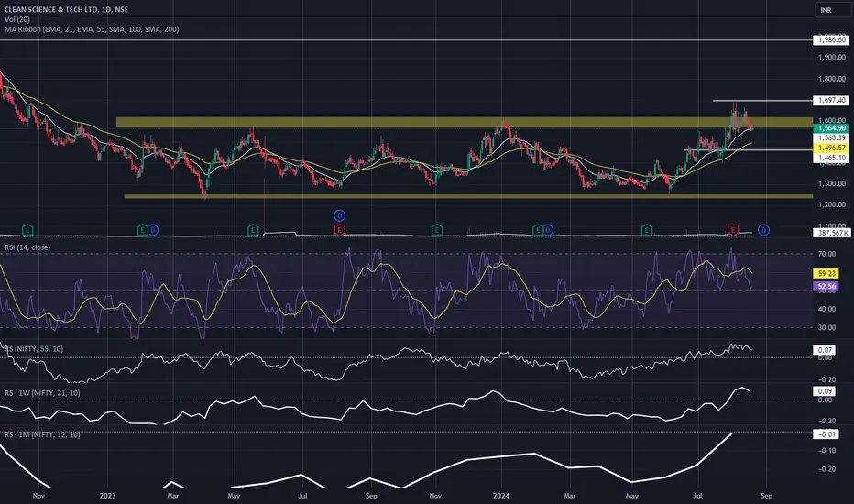The height and width of the screenshot is (504, 854).
Task: Select the upper yellow resistance zone rectangle
Action: pos(465,123)
